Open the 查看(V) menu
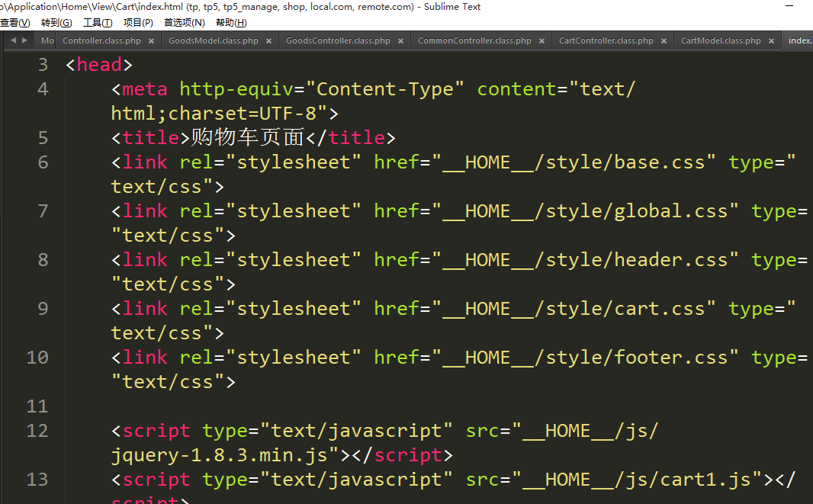This screenshot has width=813, height=504. [15, 23]
